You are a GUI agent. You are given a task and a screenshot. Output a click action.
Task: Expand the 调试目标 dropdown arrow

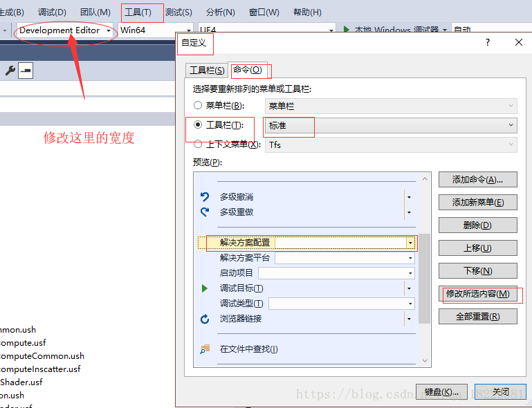409,288
